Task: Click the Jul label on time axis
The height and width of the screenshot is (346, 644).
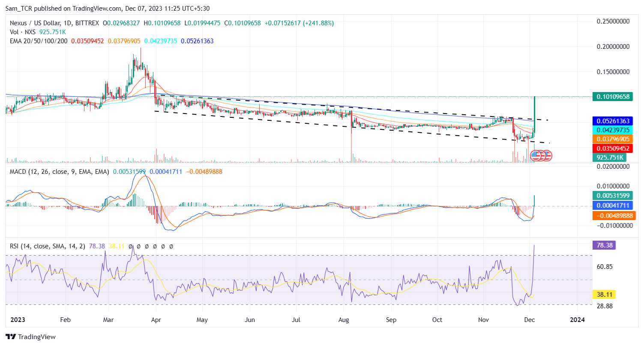Action: pos(296,319)
